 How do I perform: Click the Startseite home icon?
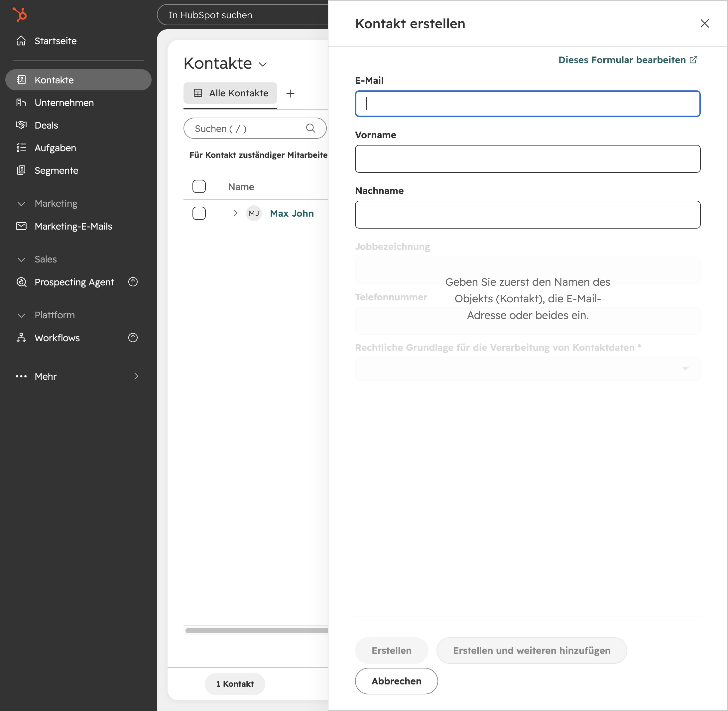click(x=21, y=41)
